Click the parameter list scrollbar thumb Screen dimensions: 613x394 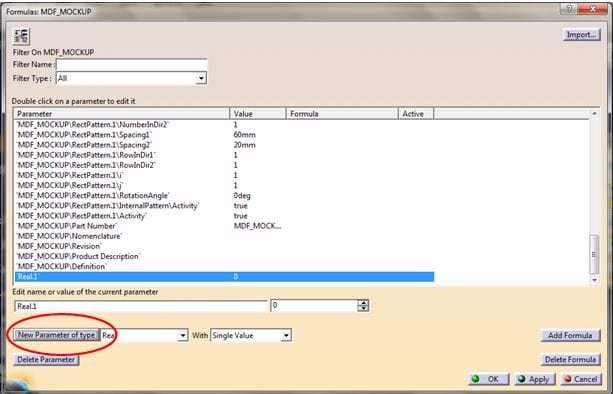tap(594, 254)
